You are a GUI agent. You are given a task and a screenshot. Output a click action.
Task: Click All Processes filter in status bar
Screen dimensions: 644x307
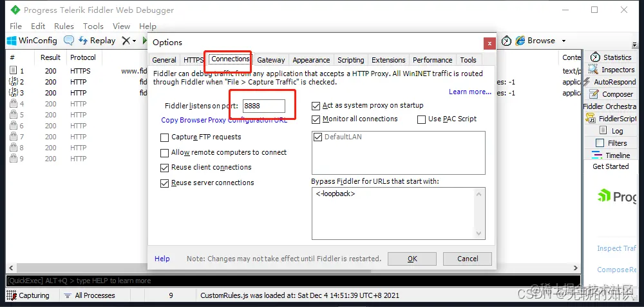[x=90, y=295]
